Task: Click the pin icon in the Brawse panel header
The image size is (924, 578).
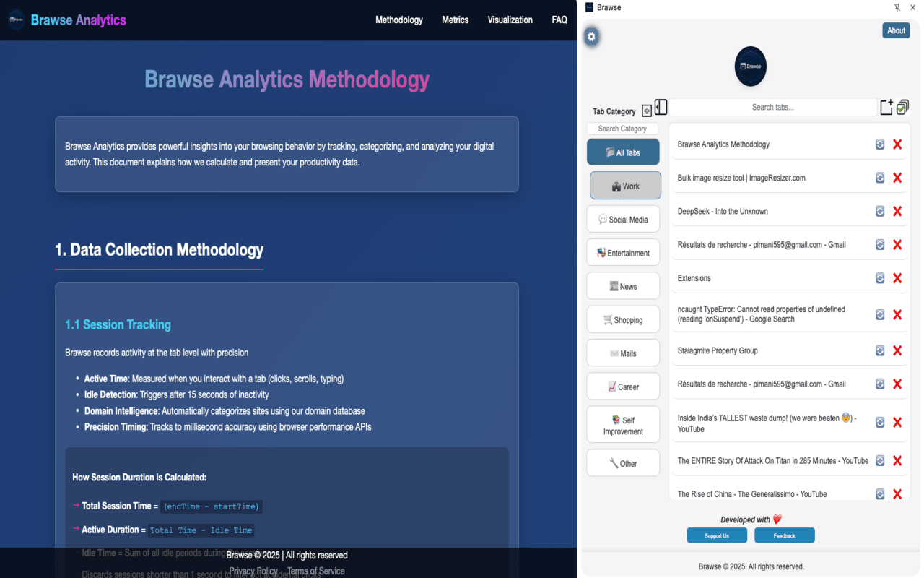Action: 897,7
